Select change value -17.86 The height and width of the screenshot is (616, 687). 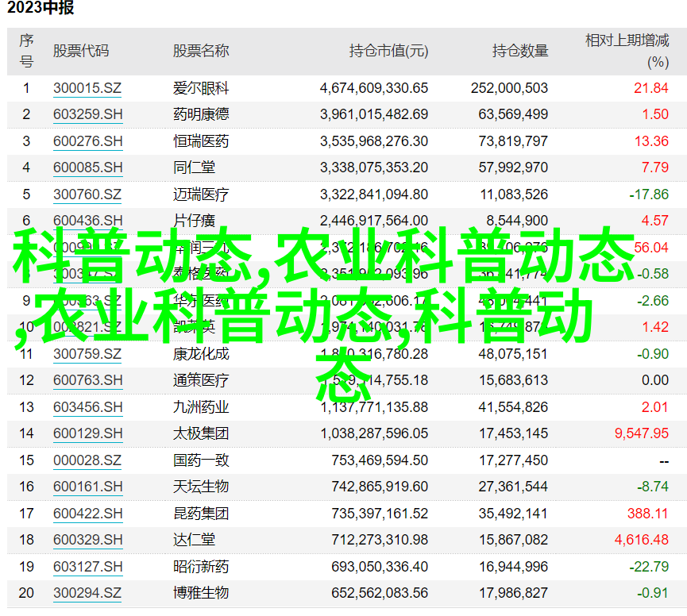(x=649, y=194)
